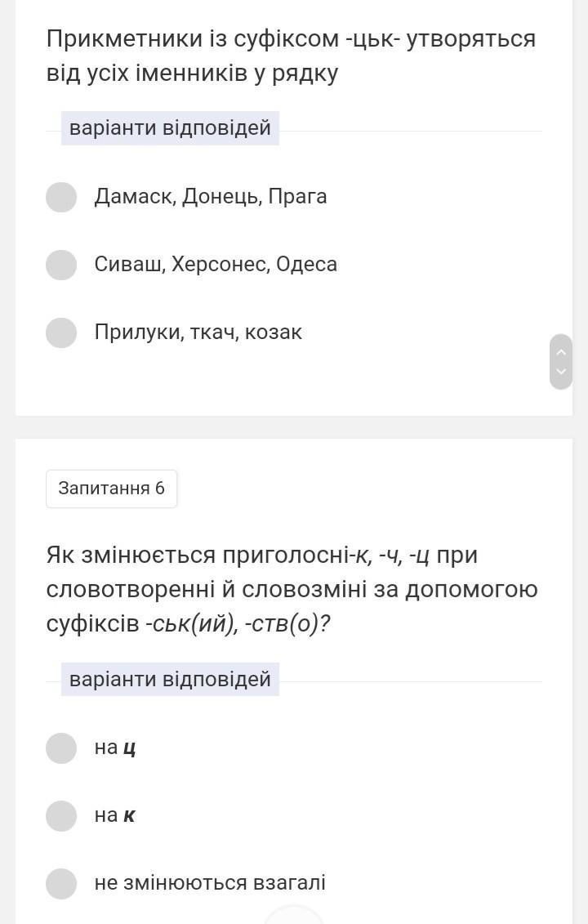The width and height of the screenshot is (588, 924).
Task: Click the question text about суфікс -цьк-
Action: 291,56
